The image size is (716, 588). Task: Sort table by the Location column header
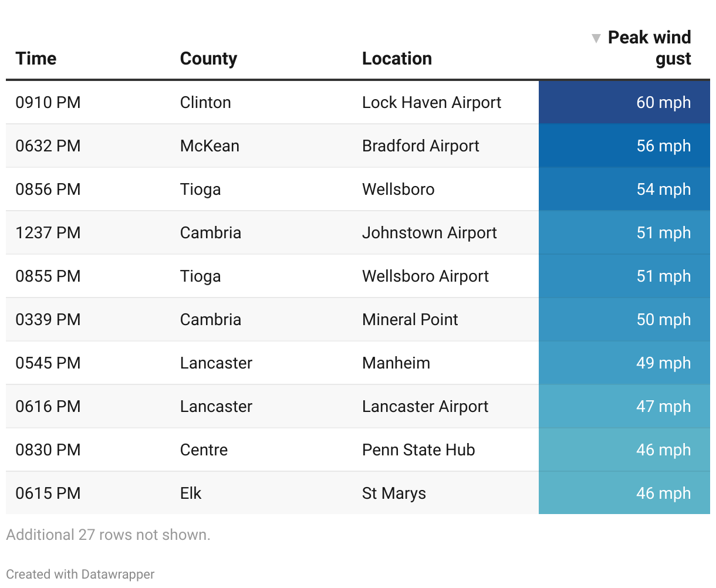397,59
